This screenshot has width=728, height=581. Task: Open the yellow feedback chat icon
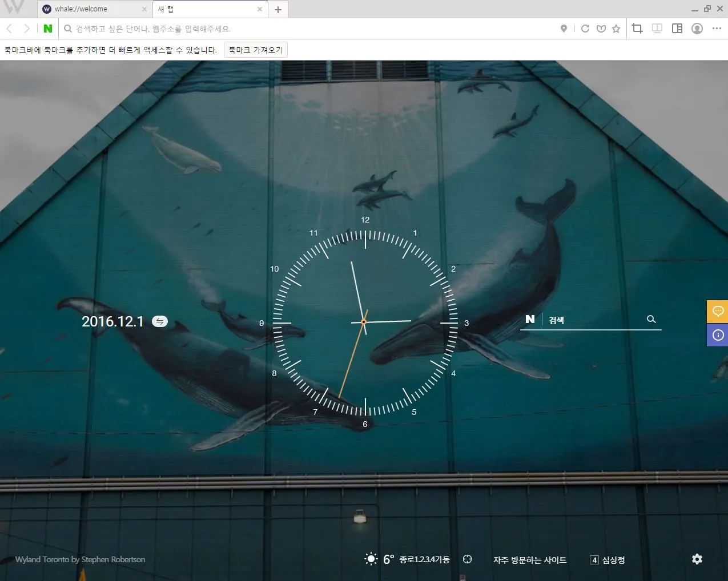click(718, 312)
